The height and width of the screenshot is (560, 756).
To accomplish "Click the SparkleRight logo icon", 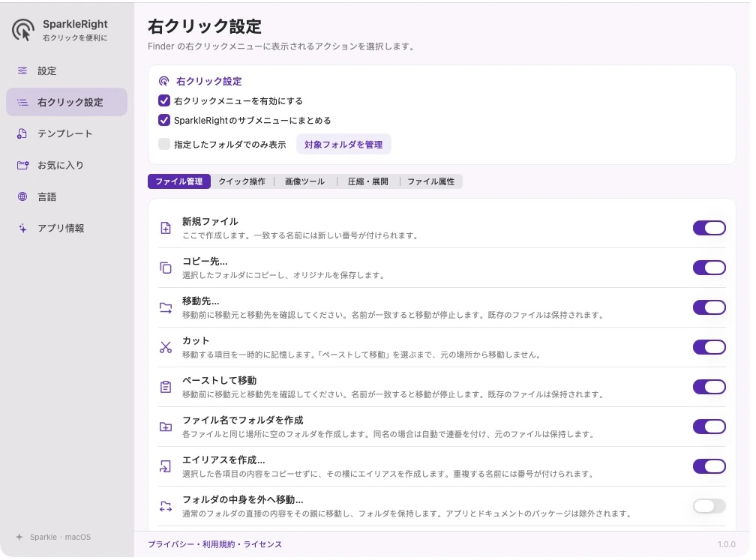I will (23, 30).
